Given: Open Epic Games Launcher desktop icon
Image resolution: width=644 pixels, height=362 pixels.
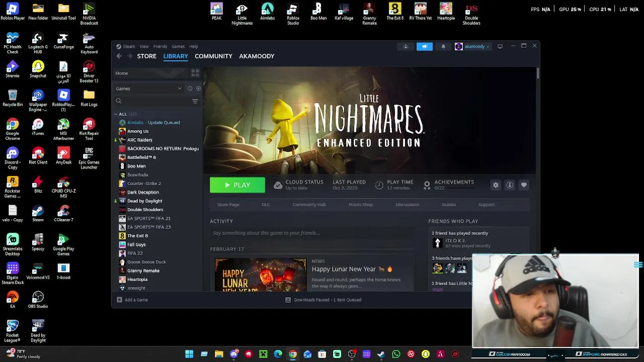Looking at the screenshot, I should 89,158.
